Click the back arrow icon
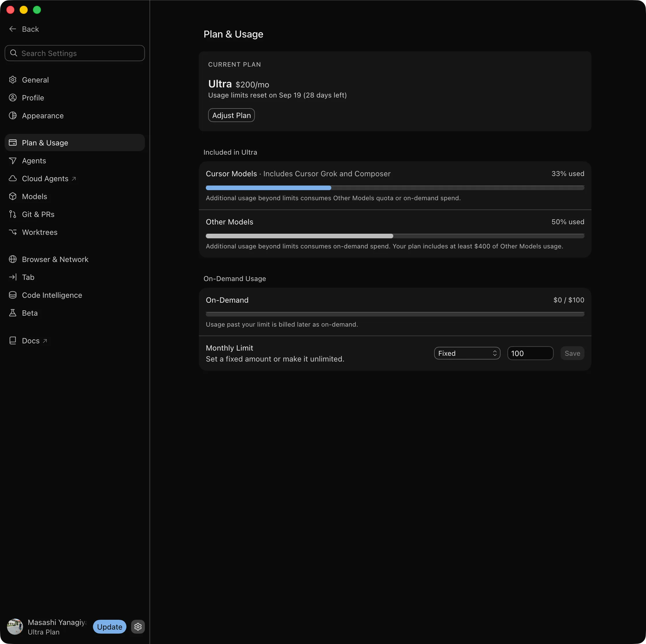 pyautogui.click(x=13, y=29)
